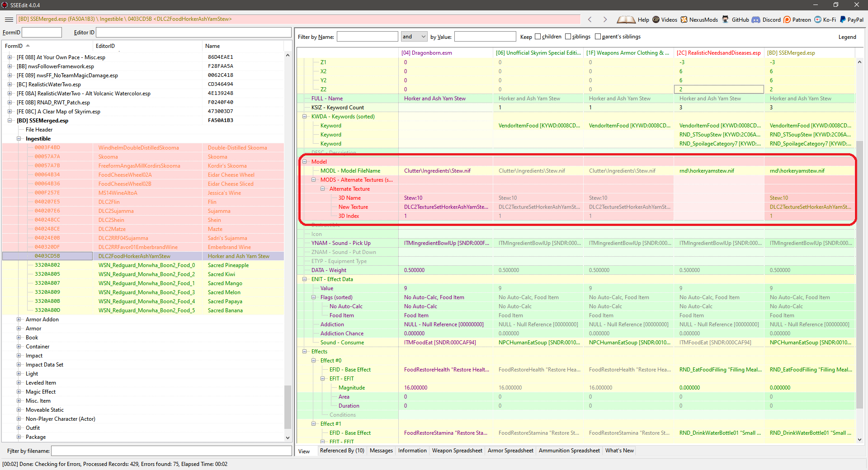Click the Videos icon in the toolbar
Screen dimensions: 868x470
665,19
